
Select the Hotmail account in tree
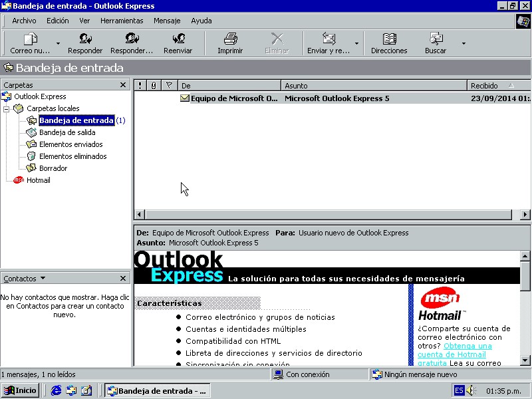[39, 180]
